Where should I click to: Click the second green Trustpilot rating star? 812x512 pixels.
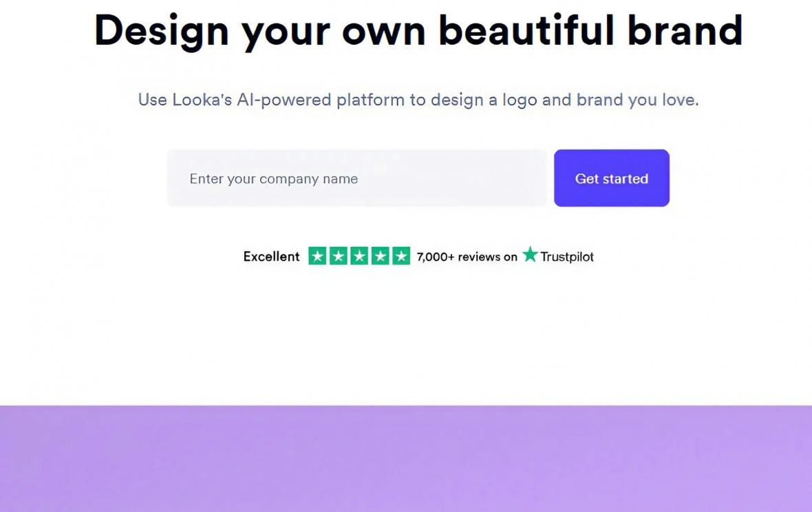coord(338,256)
